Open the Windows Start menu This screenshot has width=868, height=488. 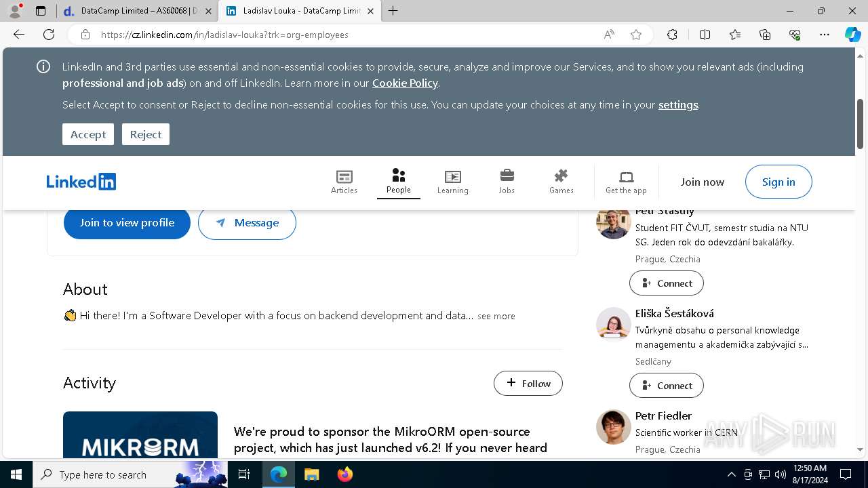pos(16,474)
